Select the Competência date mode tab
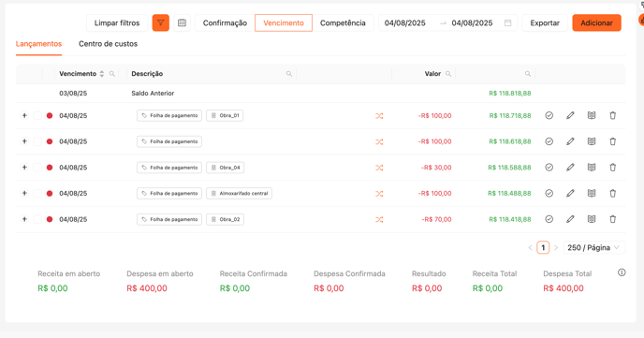The width and height of the screenshot is (644, 338). click(343, 23)
